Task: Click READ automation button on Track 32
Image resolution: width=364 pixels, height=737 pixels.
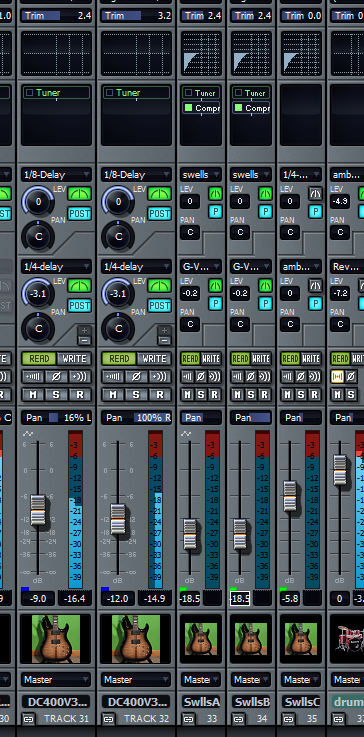Action: coord(119,359)
